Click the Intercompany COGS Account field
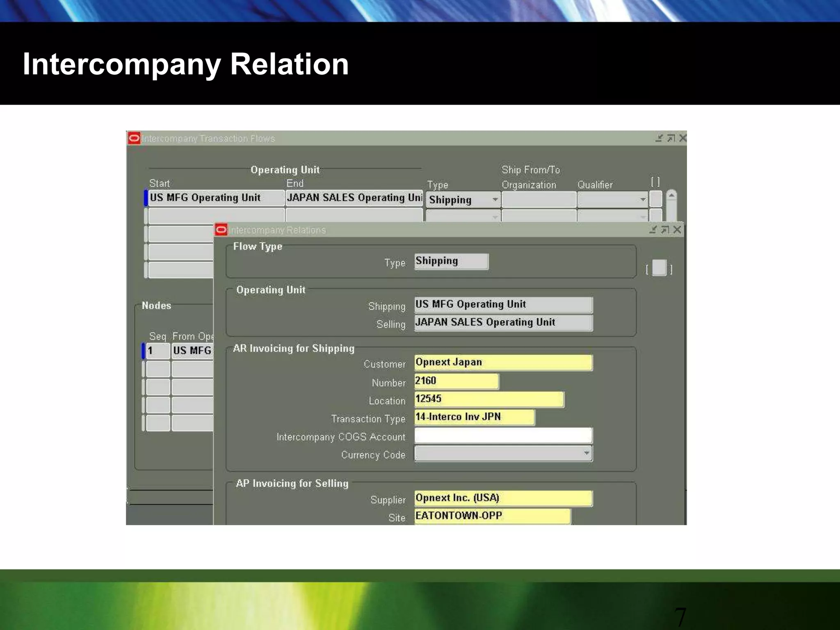This screenshot has height=630, width=840. 504,435
